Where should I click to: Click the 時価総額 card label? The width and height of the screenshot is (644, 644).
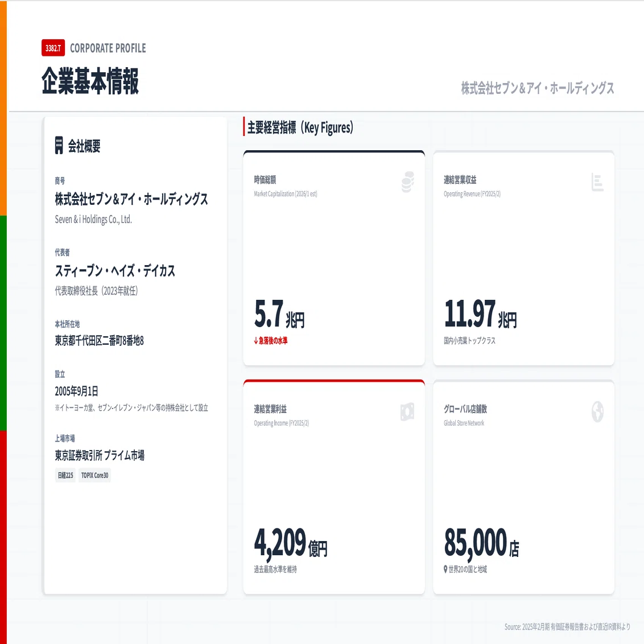pyautogui.click(x=265, y=179)
